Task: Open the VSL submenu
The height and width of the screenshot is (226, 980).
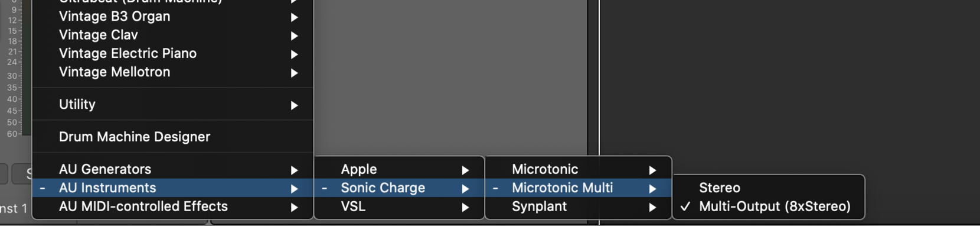Action: (x=399, y=206)
